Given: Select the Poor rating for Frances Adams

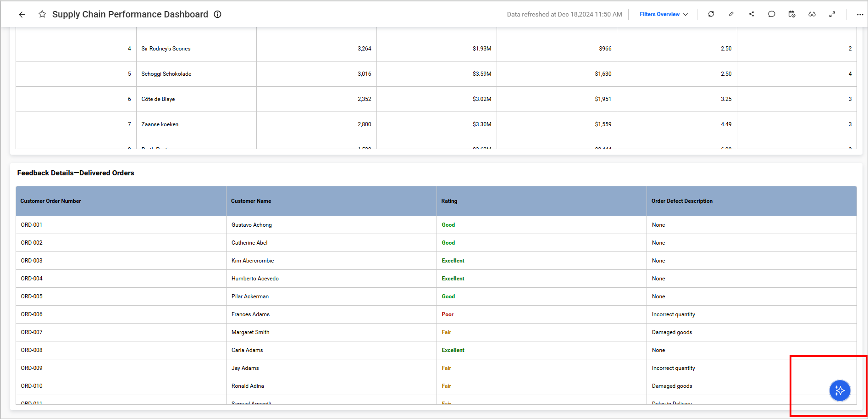Looking at the screenshot, I should tap(448, 314).
